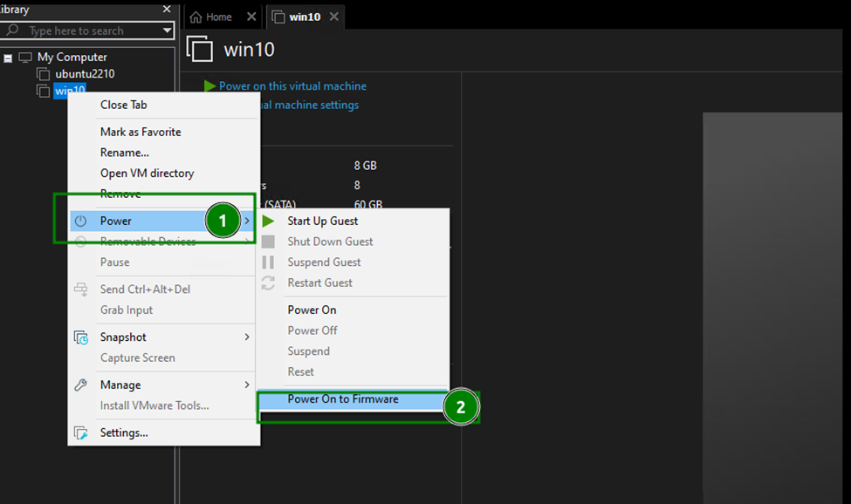Click the ubuntu2210 VM icon in library
This screenshot has height=504, width=851.
[43, 74]
